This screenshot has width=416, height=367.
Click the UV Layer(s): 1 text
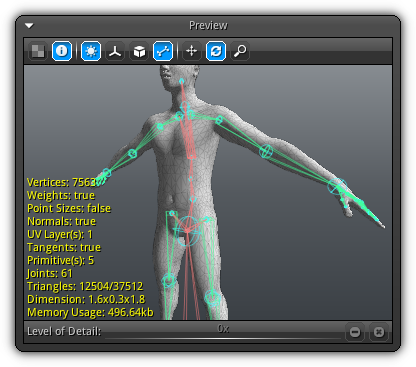coord(60,234)
